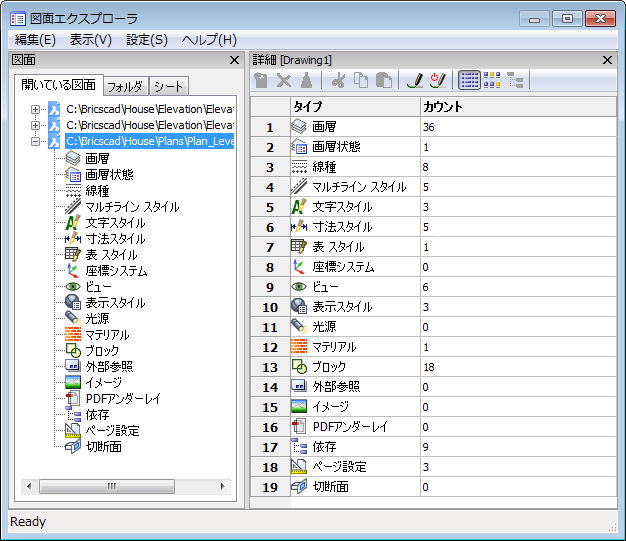Click the 切断面 icon in details row 19

tap(299, 487)
